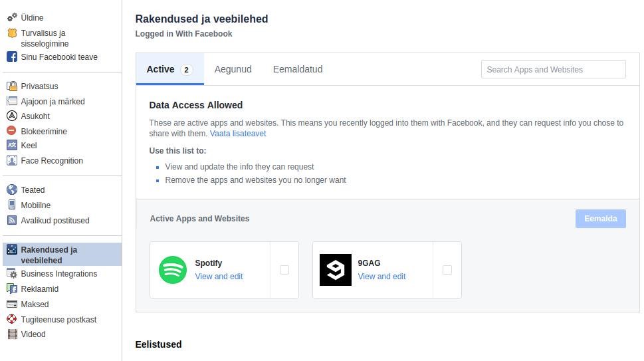Open the Face Recognition sidebar icon

coord(12,161)
